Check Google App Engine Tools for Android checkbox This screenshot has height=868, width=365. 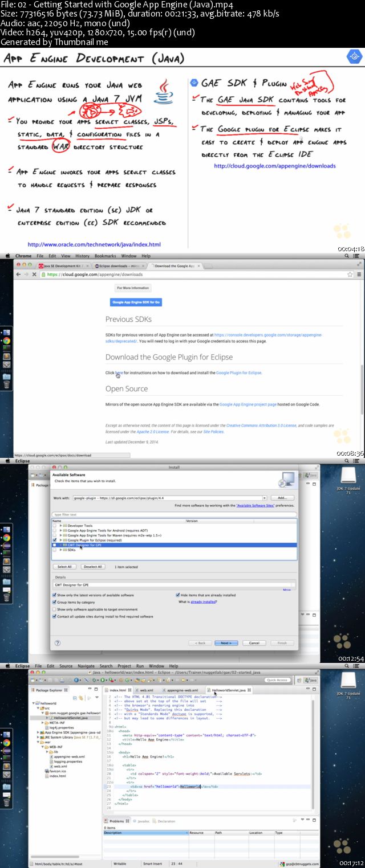[x=54, y=530]
